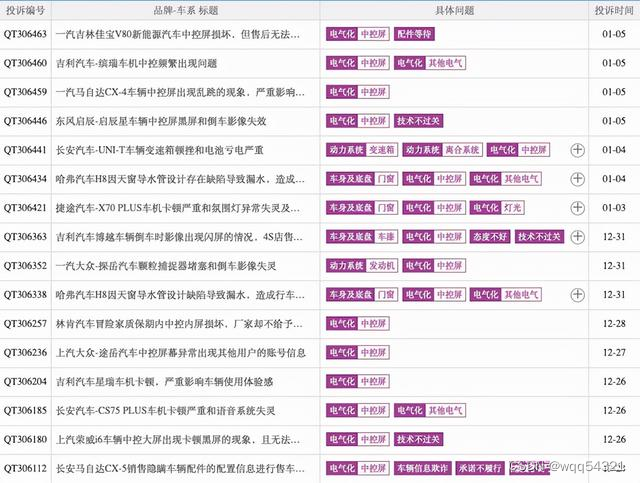This screenshot has height=483, width=640.
Task: Select complaint number QT306463
Action: pyautogui.click(x=25, y=34)
